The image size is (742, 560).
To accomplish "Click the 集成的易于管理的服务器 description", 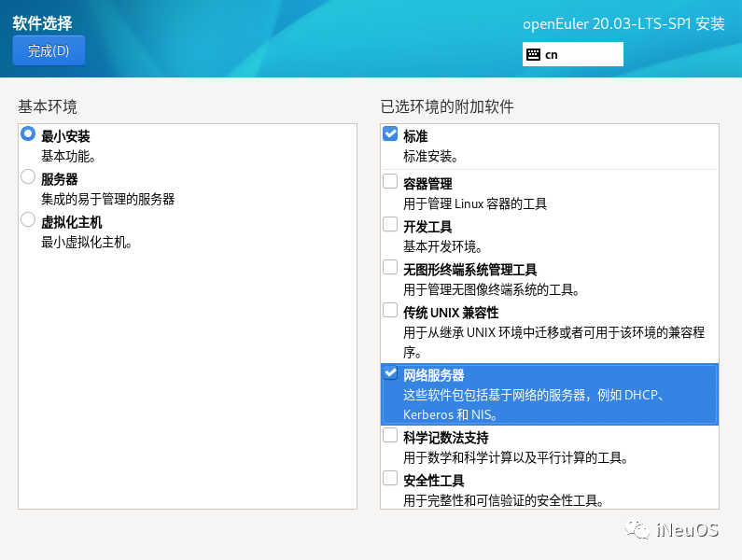I will pos(107,200).
